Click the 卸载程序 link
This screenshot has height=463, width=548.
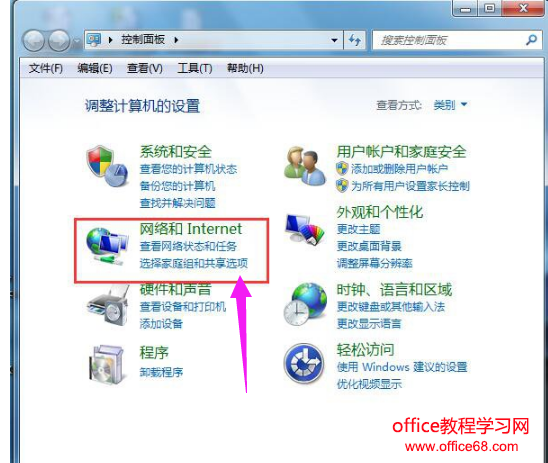point(161,372)
